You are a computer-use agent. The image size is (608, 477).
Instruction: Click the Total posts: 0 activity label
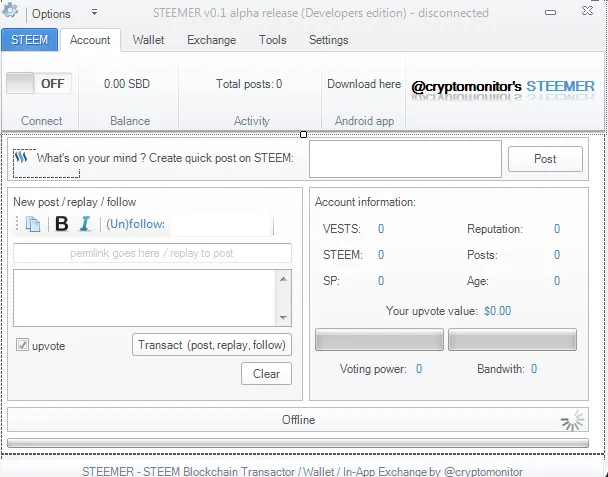click(x=249, y=84)
